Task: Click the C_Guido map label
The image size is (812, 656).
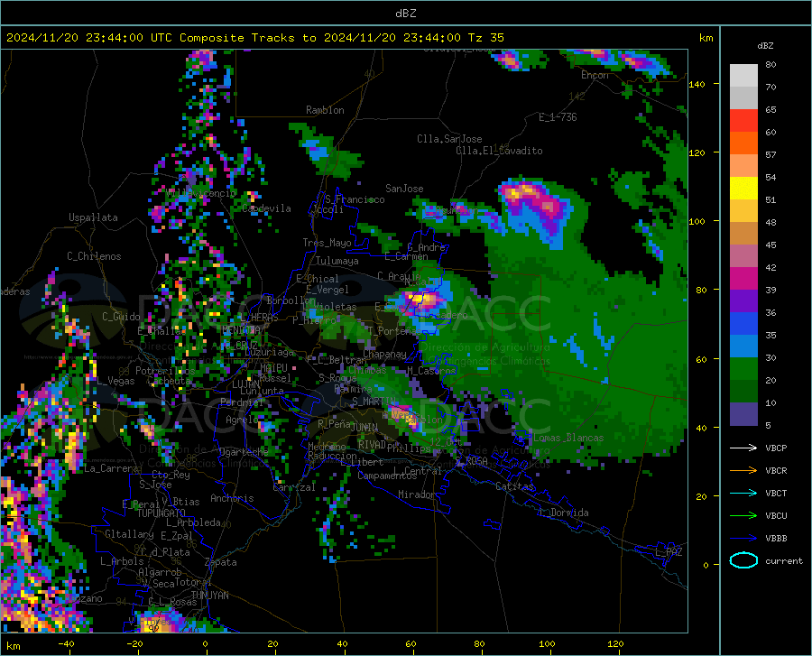Action: tap(121, 317)
